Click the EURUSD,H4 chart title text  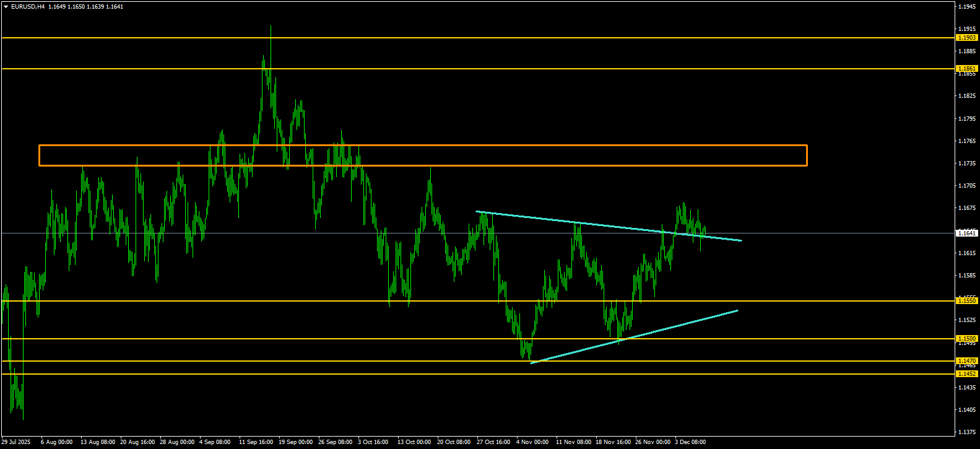point(28,7)
